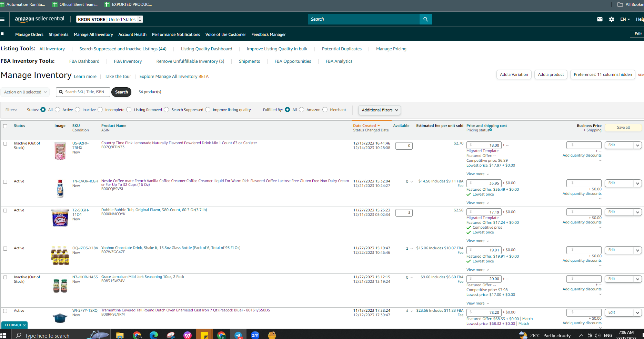Screen dimensions: 644x339
Task: Select Fulfilled By Merchant radio button
Action: 325,110
